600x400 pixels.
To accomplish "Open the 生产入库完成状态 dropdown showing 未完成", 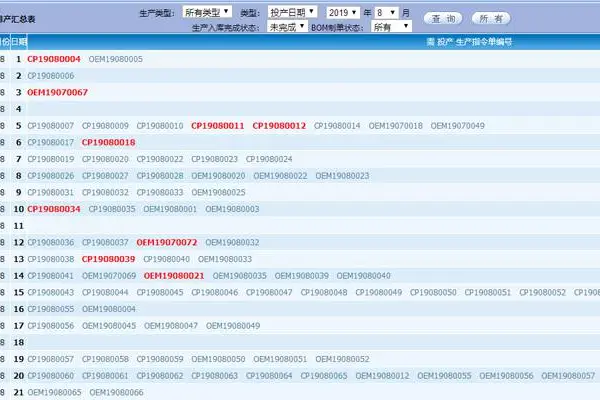I will click(x=287, y=27).
